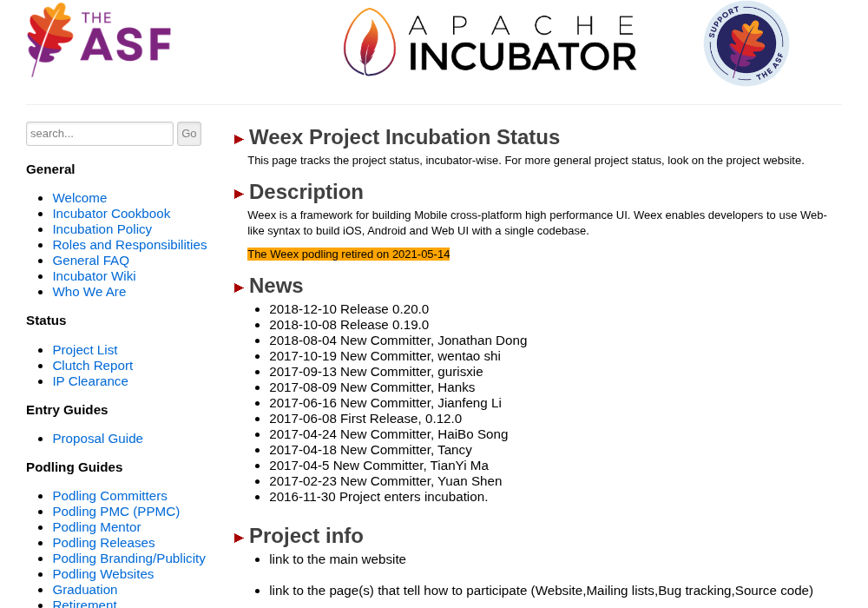Open Podling Branding/Publicity guide
Viewport: 868px width, 608px height.
(x=129, y=558)
